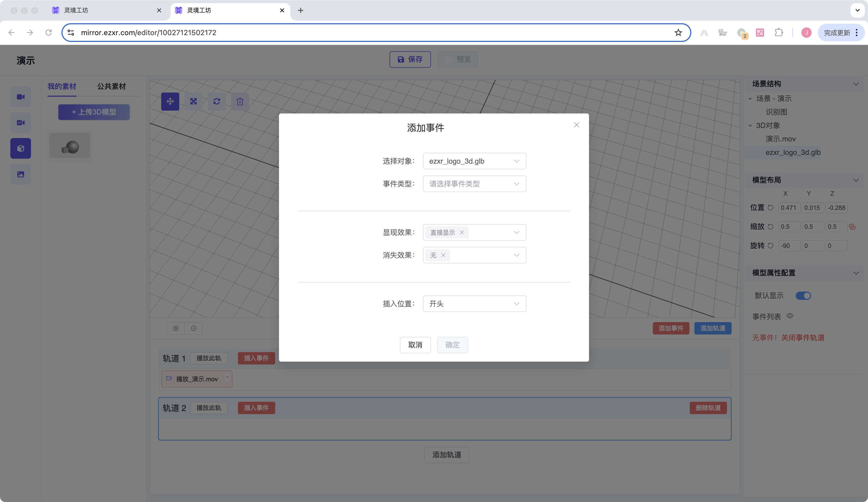
Task: Click 播放此轨 on 轨道 2
Action: tap(209, 408)
